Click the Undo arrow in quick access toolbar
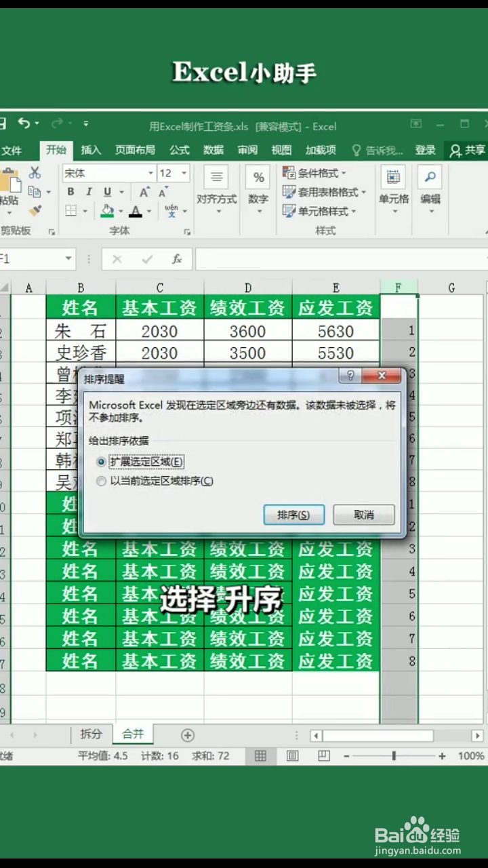 pyautogui.click(x=24, y=123)
